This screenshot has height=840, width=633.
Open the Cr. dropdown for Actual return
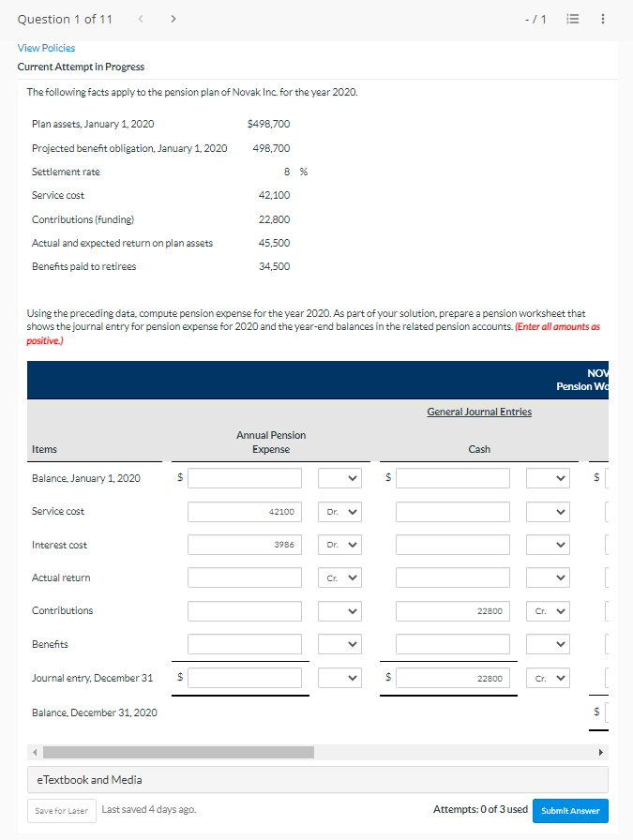point(339,577)
